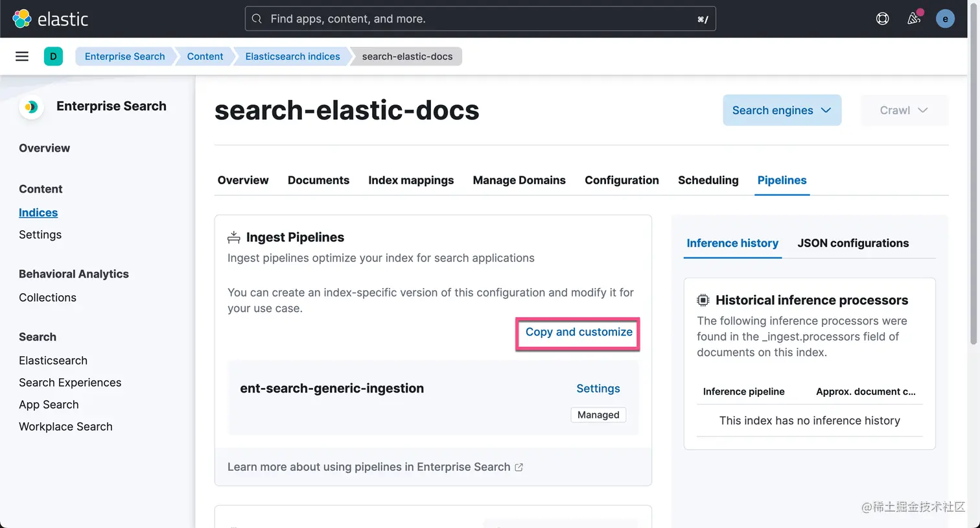Expand the Crawl dropdown
The image size is (980, 528).
click(x=904, y=110)
